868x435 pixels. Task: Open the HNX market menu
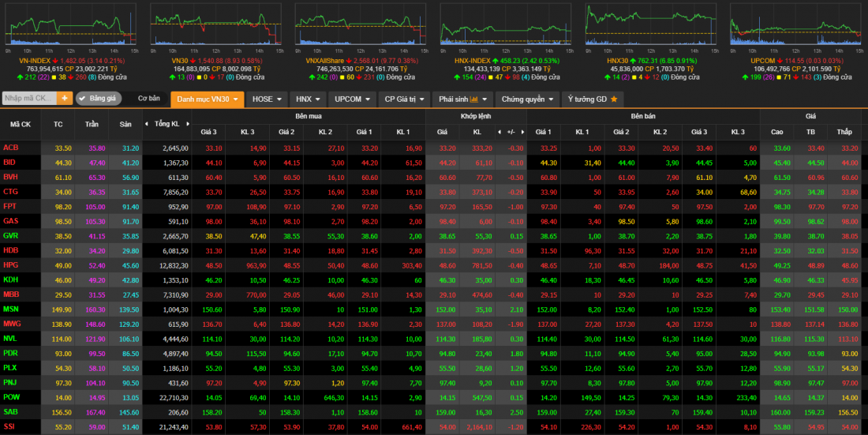click(x=307, y=99)
